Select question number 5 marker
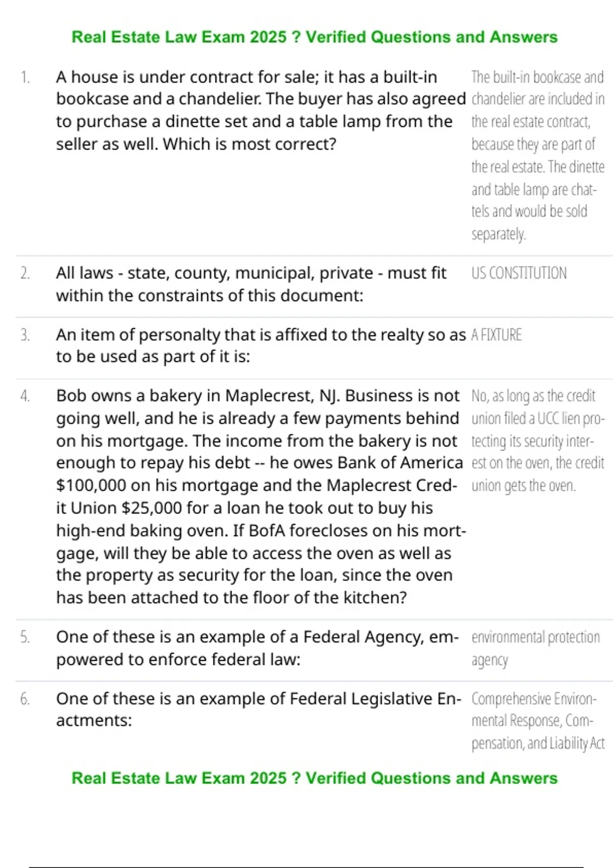613x868 pixels. (x=25, y=637)
